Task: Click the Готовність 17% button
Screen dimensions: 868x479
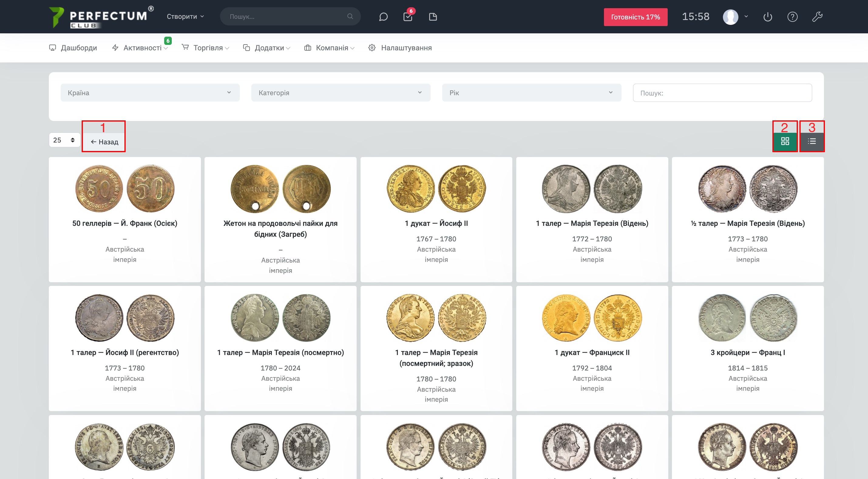Action: coord(635,17)
